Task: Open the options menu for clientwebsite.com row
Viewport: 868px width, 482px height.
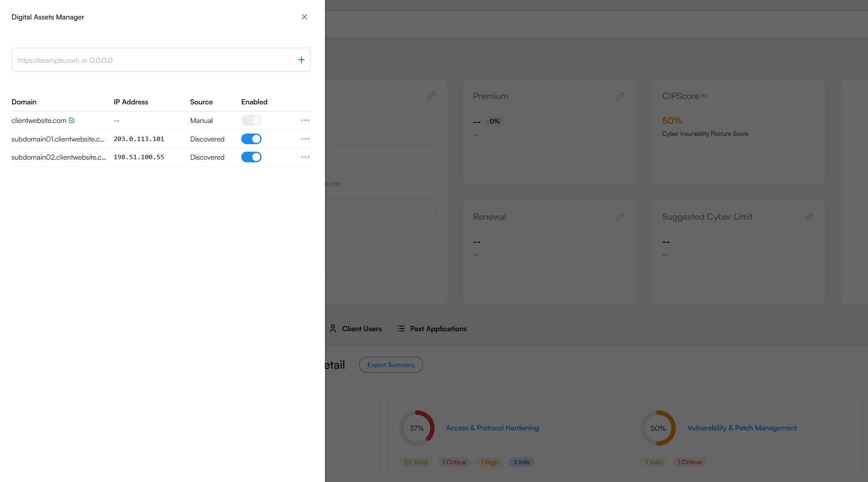Action: pyautogui.click(x=305, y=120)
